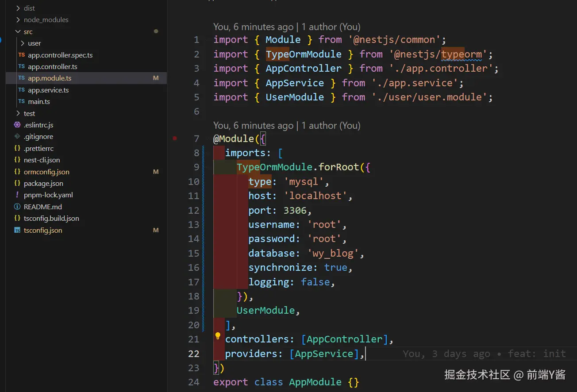Click the 'localhost' host string
Image resolution: width=577 pixels, height=392 pixels.
point(315,196)
